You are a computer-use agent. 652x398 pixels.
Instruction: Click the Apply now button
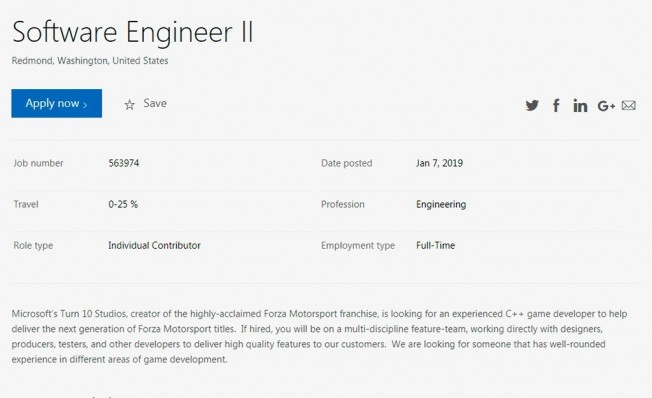tap(57, 103)
